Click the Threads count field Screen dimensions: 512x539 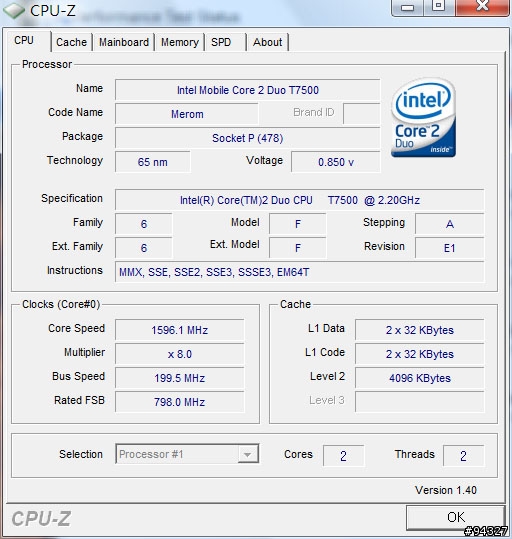coord(463,456)
